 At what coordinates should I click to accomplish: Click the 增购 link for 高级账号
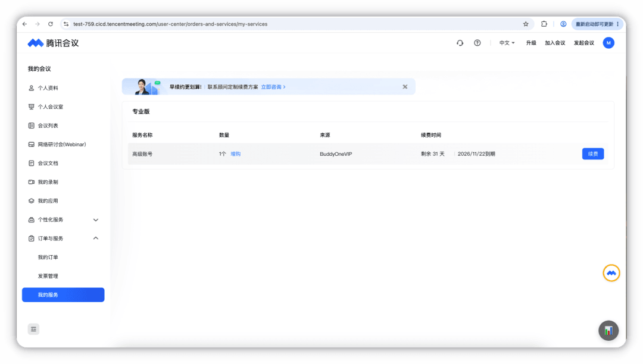[235, 154]
